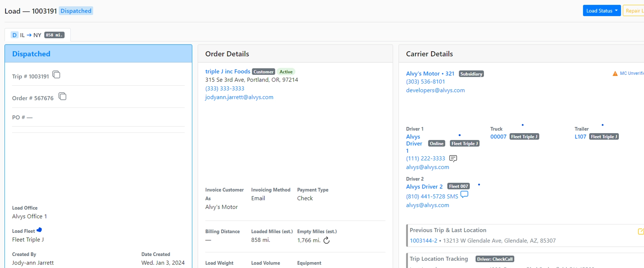Open triple J inc Foods customer link
The height and width of the screenshot is (268, 644).
(228, 71)
